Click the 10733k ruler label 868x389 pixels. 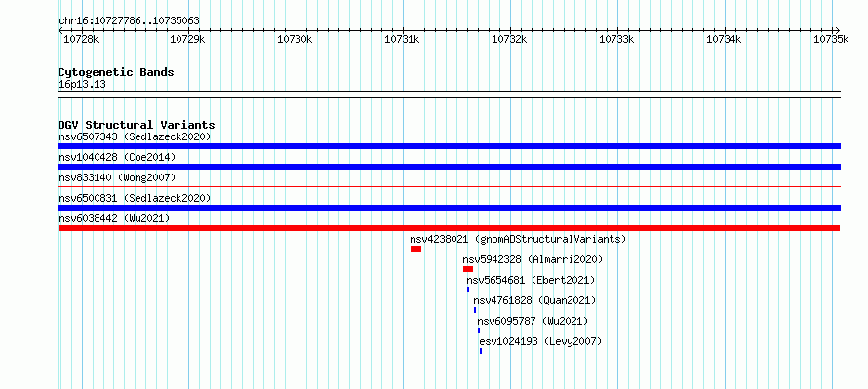click(x=617, y=39)
